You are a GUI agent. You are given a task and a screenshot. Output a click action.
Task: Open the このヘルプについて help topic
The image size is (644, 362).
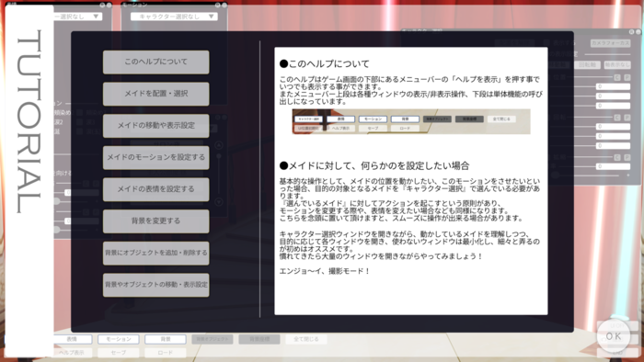155,62
